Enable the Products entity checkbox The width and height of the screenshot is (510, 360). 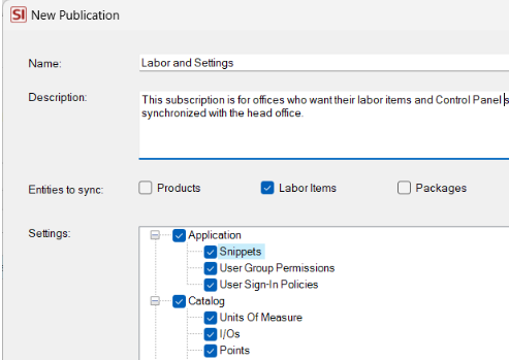(145, 188)
